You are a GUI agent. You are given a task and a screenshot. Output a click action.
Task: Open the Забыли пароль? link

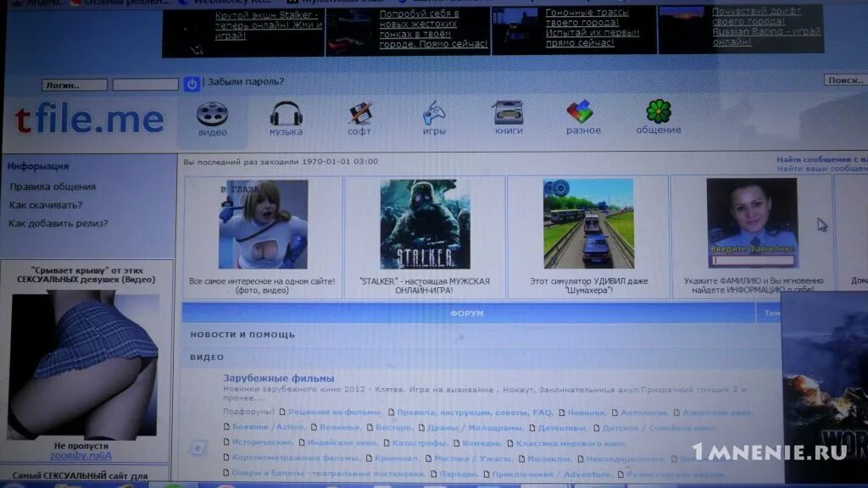pos(246,81)
